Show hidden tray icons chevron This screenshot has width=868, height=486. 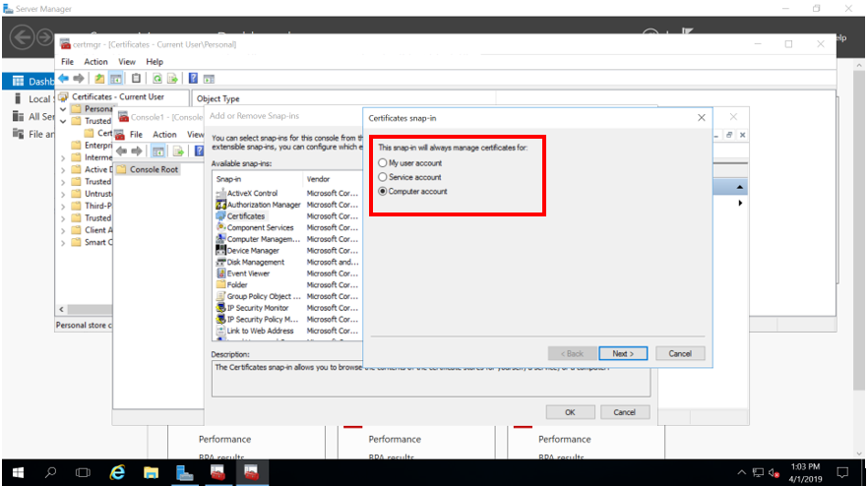[x=741, y=472]
